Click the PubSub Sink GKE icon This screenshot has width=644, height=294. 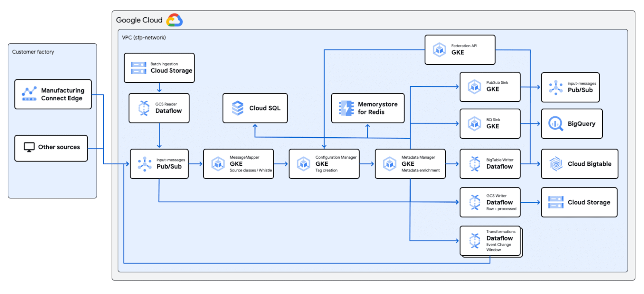coord(474,87)
